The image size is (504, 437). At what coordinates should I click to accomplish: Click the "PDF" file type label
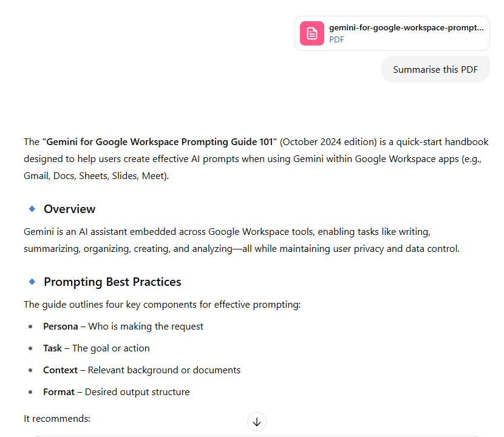coord(336,39)
